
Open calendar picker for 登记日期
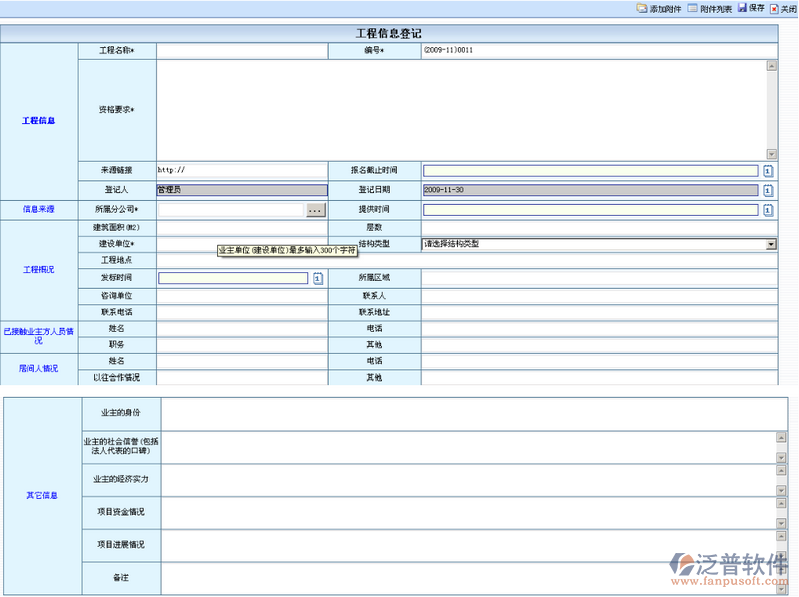click(768, 190)
